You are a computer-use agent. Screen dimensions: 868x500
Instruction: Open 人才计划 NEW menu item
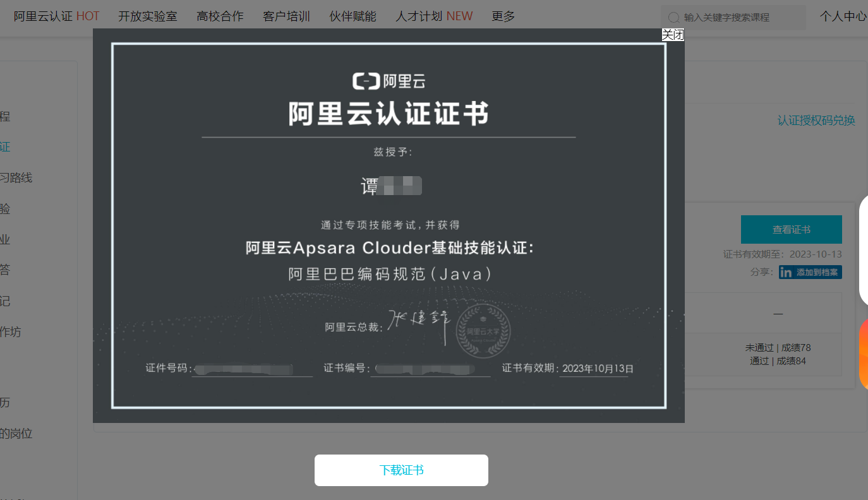pyautogui.click(x=434, y=16)
